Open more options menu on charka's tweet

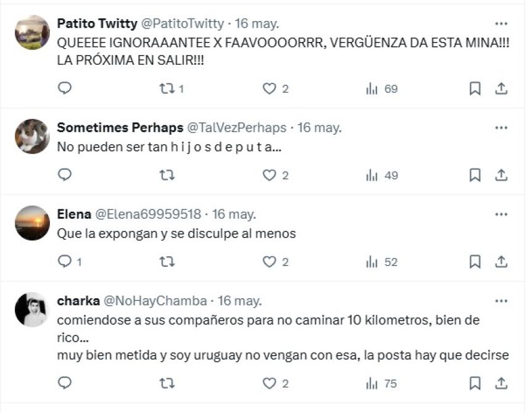(x=501, y=301)
